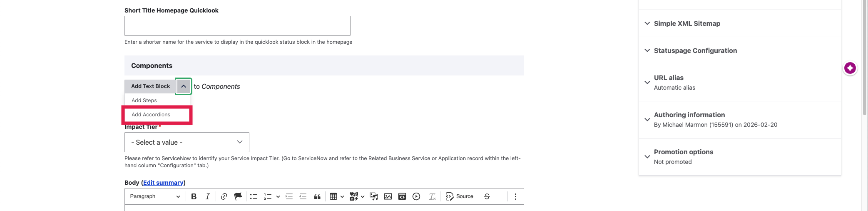868x211 pixels.
Task: Open the Paragraph heading style dropdown
Action: pos(155,196)
